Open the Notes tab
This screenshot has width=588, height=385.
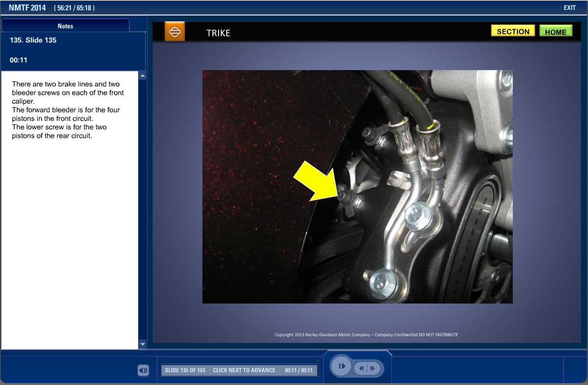click(65, 26)
